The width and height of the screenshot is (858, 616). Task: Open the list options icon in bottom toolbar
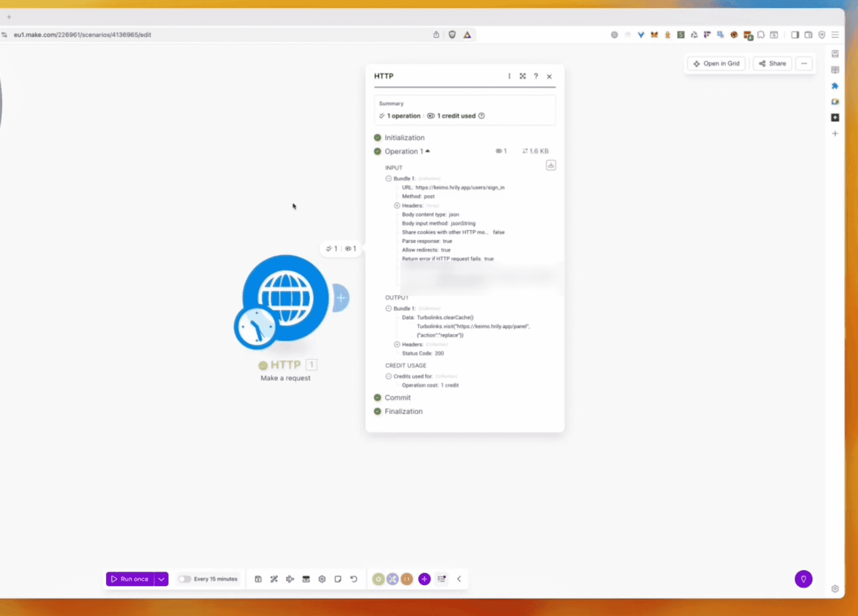(x=441, y=579)
